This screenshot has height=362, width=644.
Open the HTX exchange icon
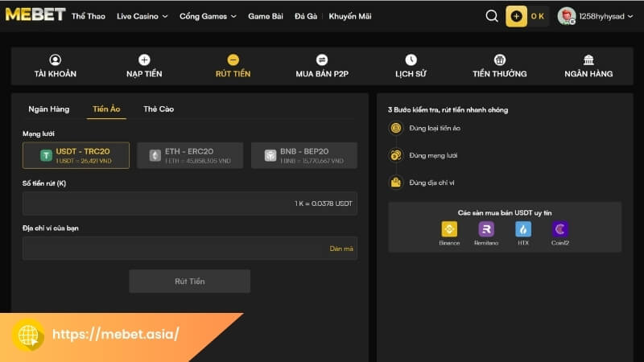click(523, 230)
